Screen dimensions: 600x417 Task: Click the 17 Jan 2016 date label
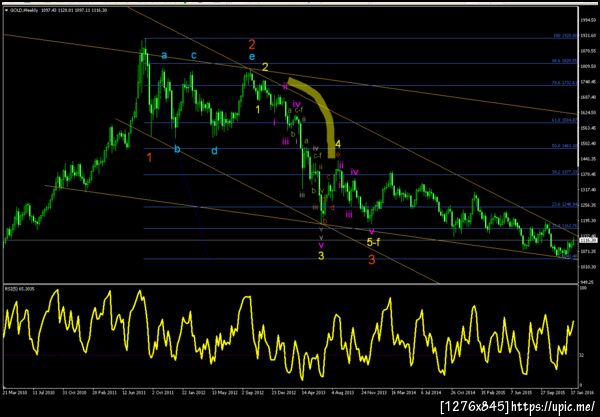(x=584, y=393)
